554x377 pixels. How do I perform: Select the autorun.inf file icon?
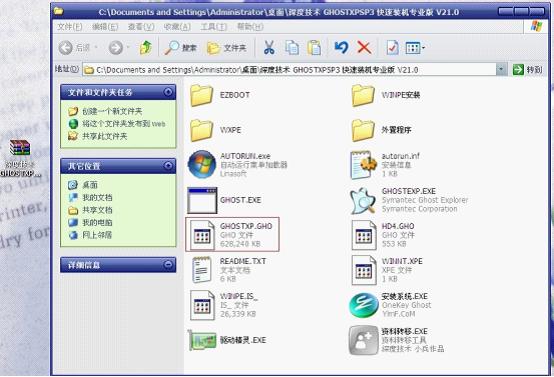coord(364,165)
